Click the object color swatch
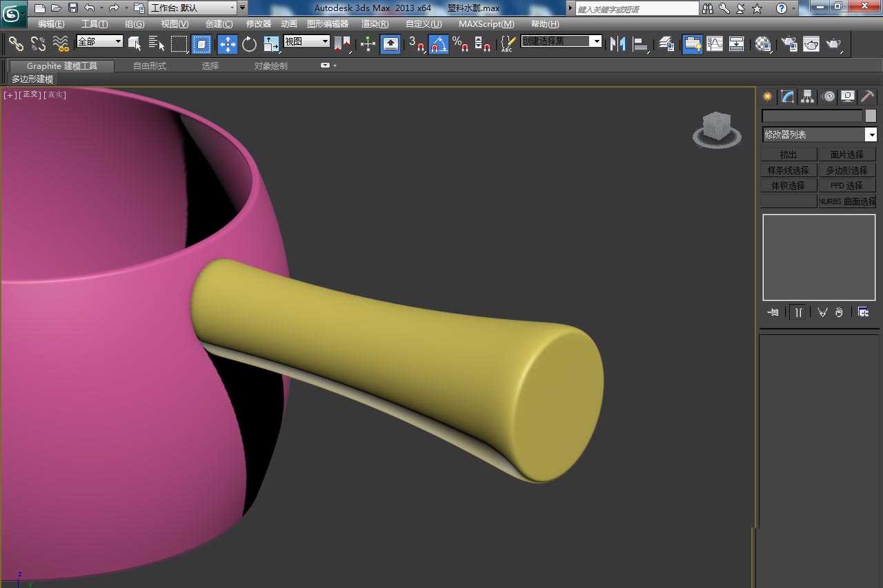Image resolution: width=883 pixels, height=588 pixels. 871,116
